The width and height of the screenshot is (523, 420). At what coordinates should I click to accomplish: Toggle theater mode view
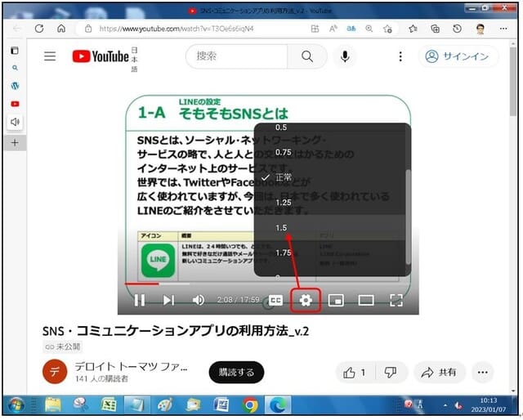click(x=365, y=301)
